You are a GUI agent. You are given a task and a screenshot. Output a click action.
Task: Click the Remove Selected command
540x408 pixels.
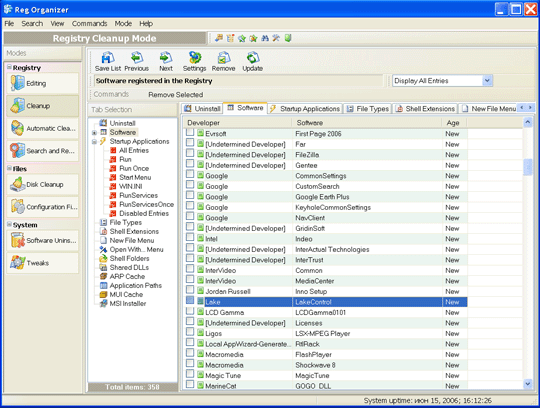(176, 95)
